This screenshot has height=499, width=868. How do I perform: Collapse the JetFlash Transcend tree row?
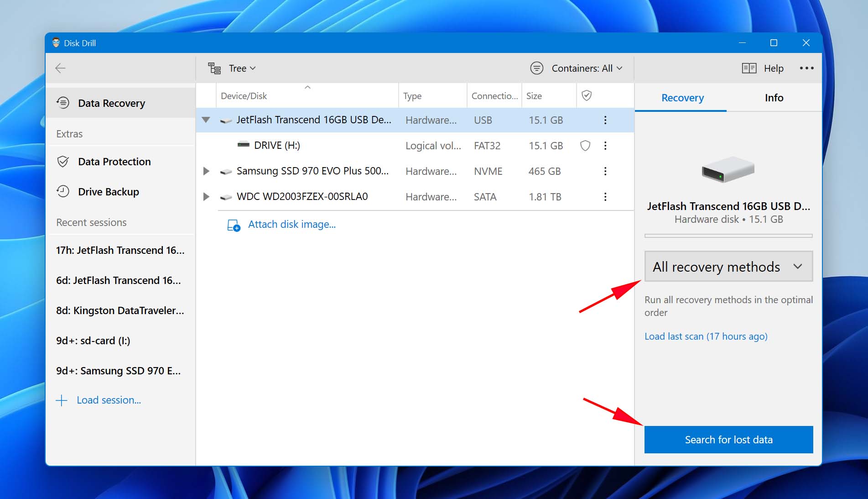(x=206, y=120)
